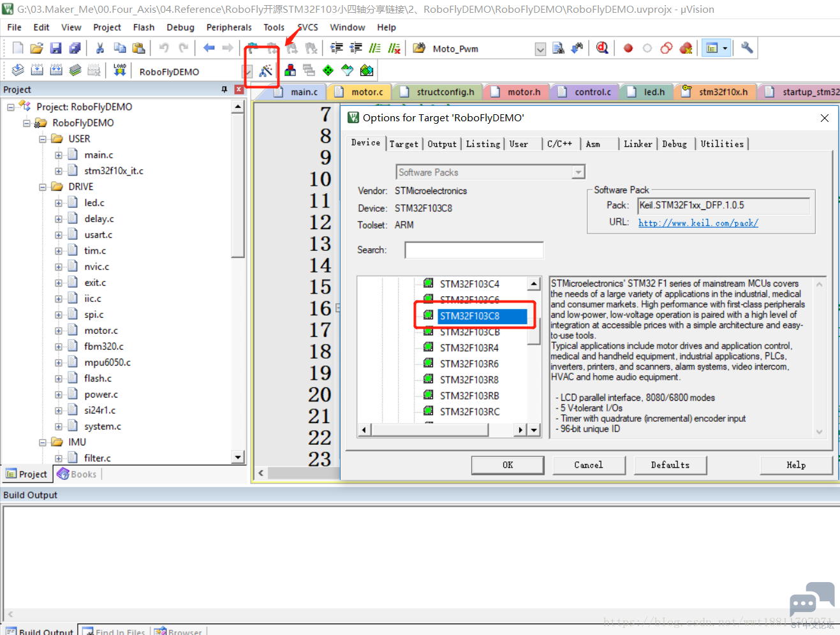Screen dimensions: 840x635
Task: Expand main.c in the project tree
Action: coord(59,155)
